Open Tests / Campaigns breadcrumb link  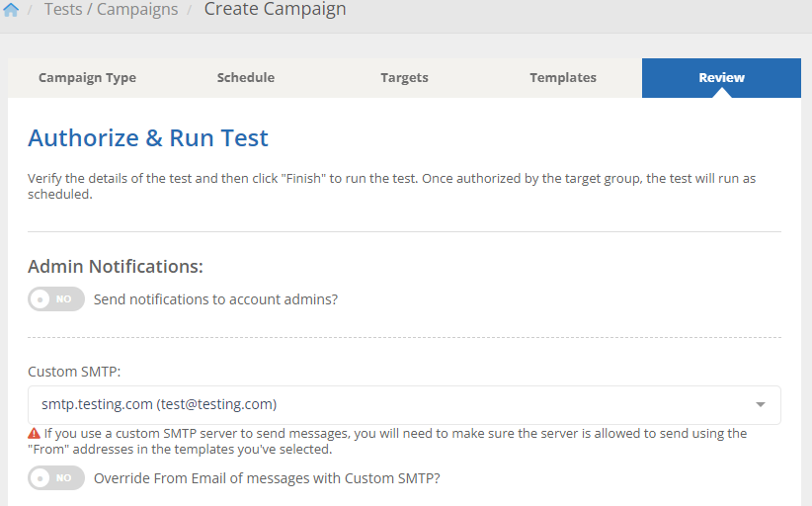(x=111, y=9)
